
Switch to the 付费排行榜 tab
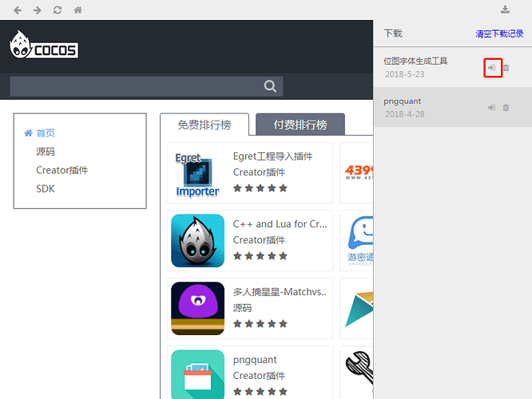tap(300, 124)
